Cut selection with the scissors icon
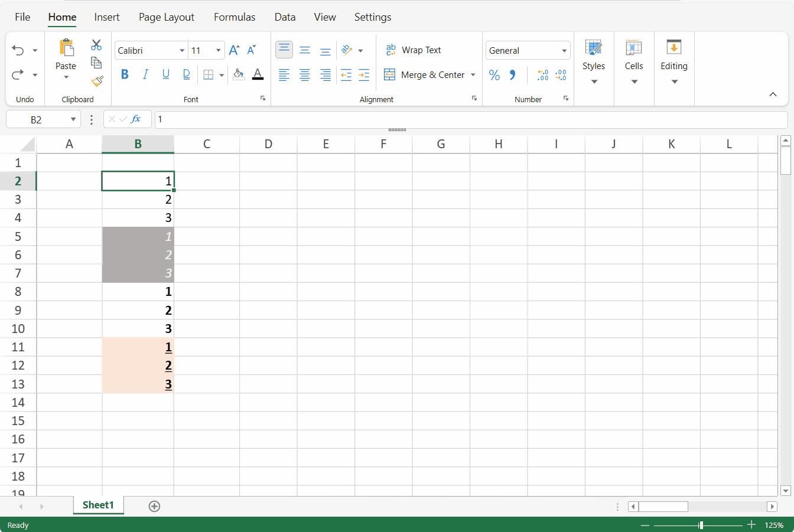This screenshot has height=532, width=794. tap(96, 45)
